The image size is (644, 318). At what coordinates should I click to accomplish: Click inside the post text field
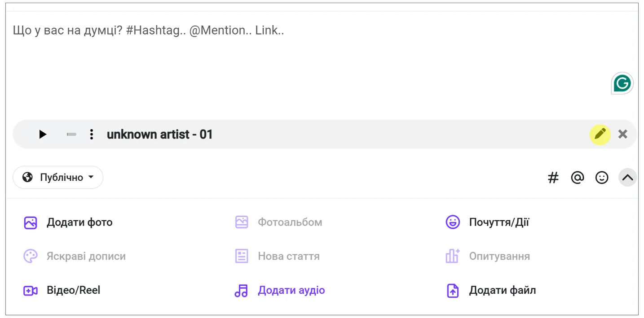(322, 63)
